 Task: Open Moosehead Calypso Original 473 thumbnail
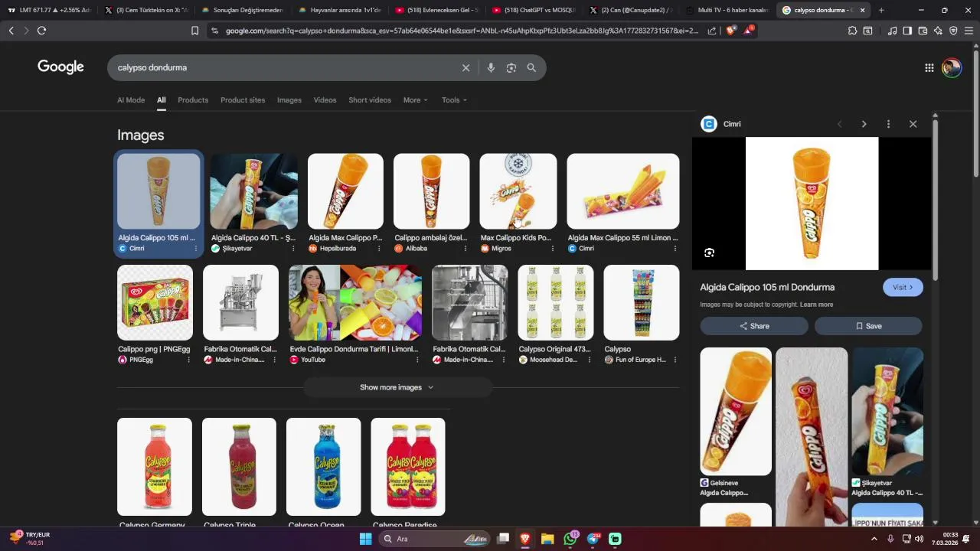click(x=556, y=302)
